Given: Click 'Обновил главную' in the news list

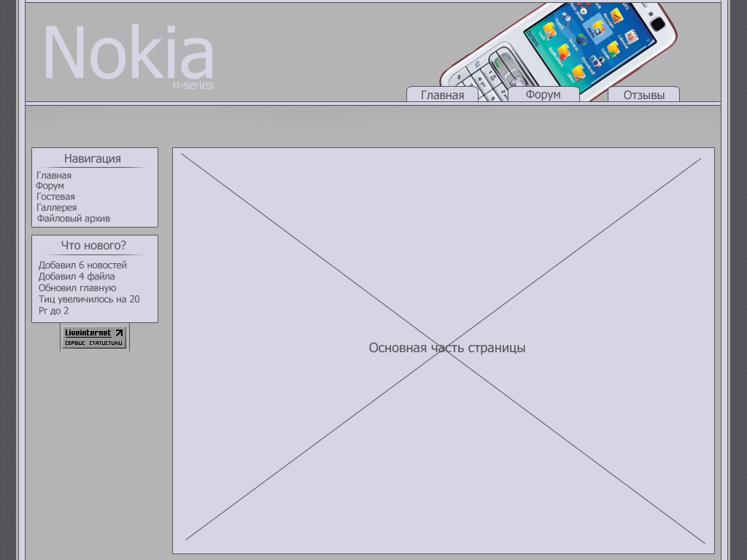Looking at the screenshot, I should pyautogui.click(x=77, y=287).
